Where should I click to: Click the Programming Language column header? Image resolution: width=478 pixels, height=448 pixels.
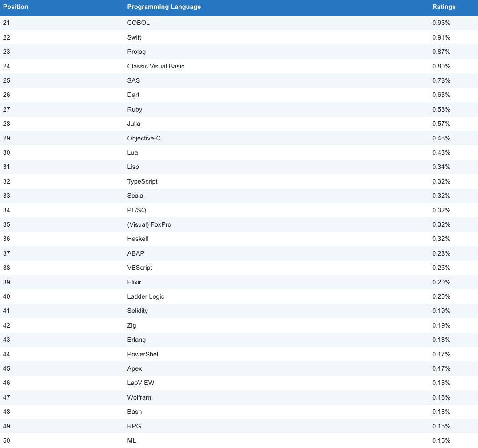click(x=163, y=7)
